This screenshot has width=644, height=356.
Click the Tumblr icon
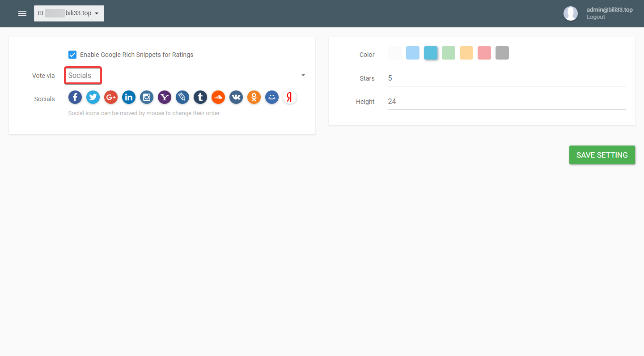(x=200, y=97)
